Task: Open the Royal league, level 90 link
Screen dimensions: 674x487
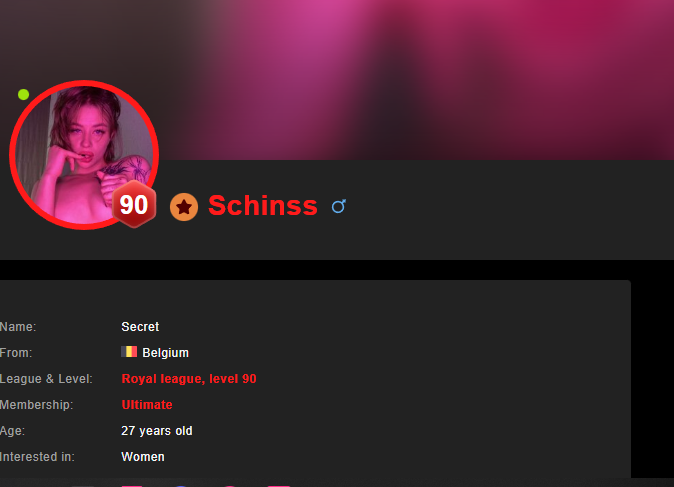Action: click(189, 379)
